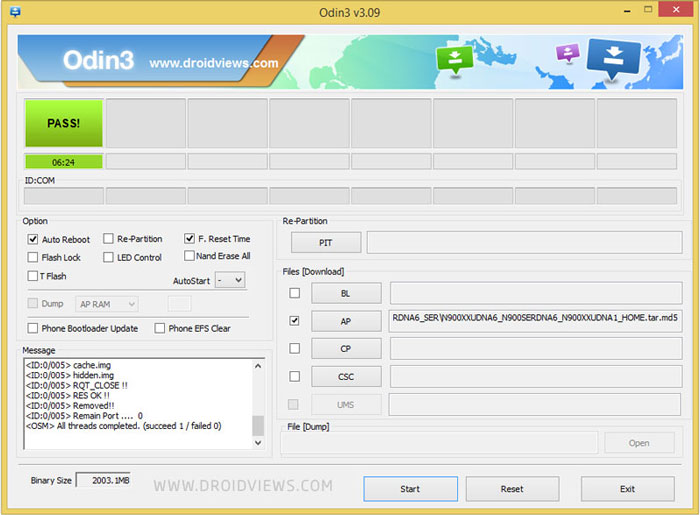Toggle the Auto Reboot checkbox
The height and width of the screenshot is (515, 700).
point(33,239)
